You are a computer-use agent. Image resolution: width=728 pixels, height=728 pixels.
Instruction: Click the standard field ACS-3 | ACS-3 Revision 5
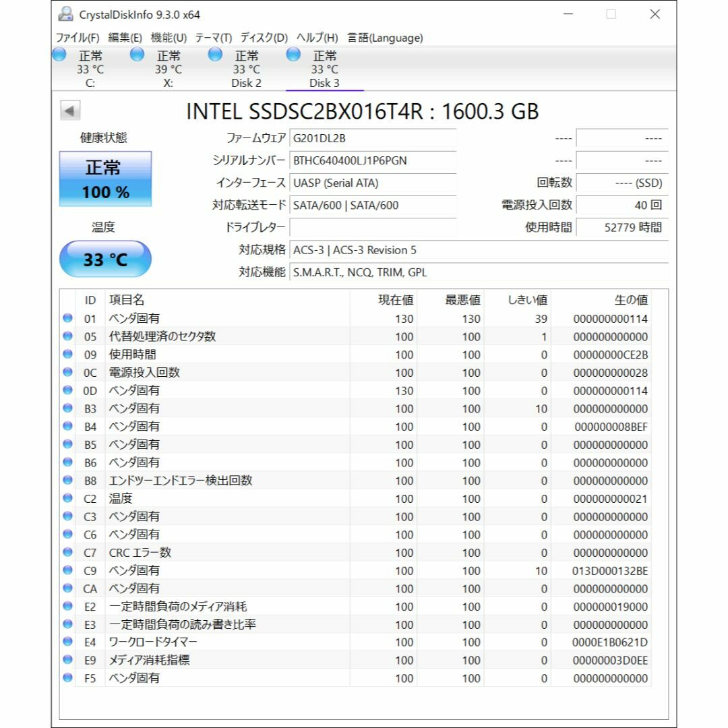tap(479, 250)
